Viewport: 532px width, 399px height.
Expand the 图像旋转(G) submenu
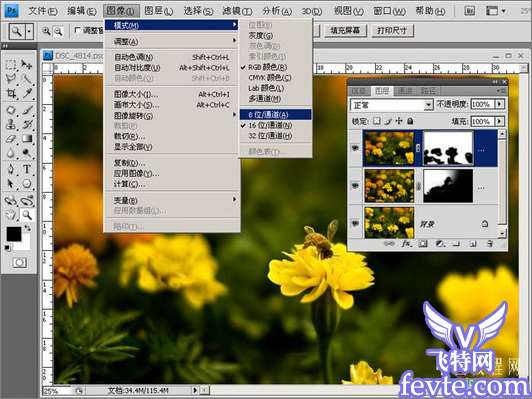[171, 116]
